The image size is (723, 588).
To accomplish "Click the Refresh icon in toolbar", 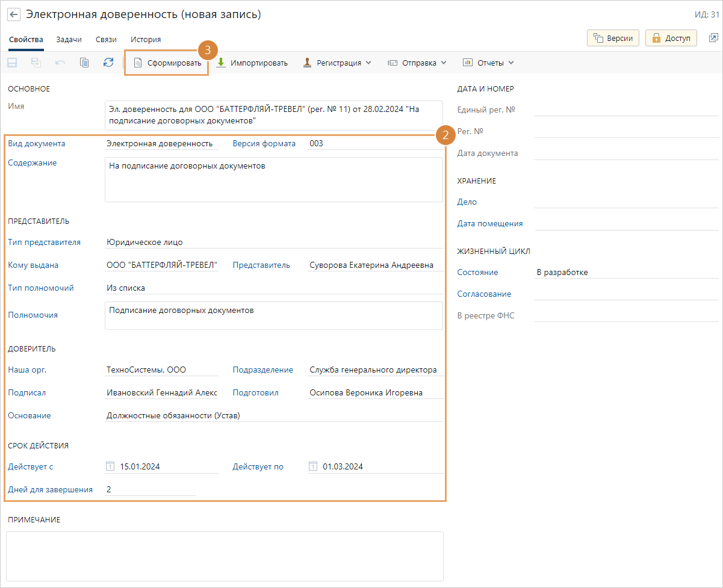I will pos(108,63).
